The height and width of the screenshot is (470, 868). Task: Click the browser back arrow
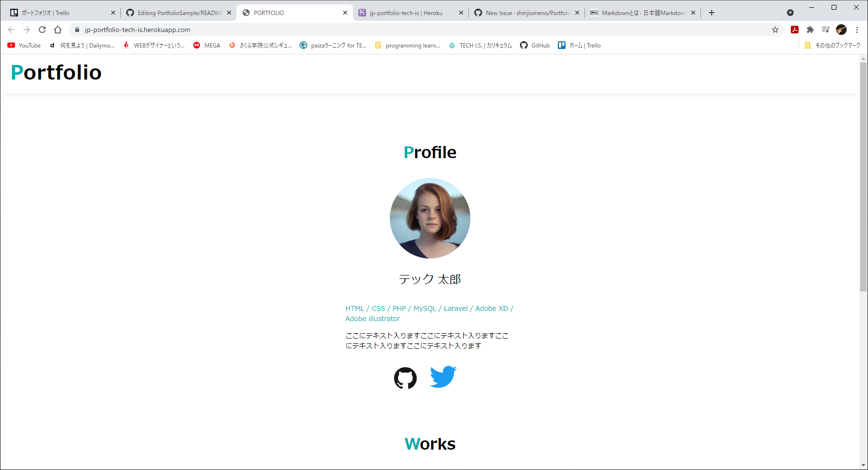[11, 30]
